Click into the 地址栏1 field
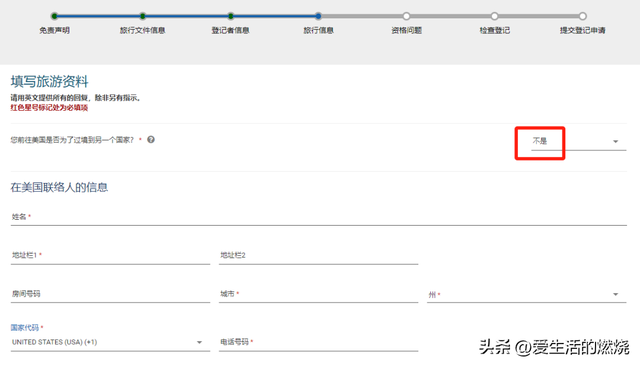Screen dimensions: 640x366 click(110, 255)
